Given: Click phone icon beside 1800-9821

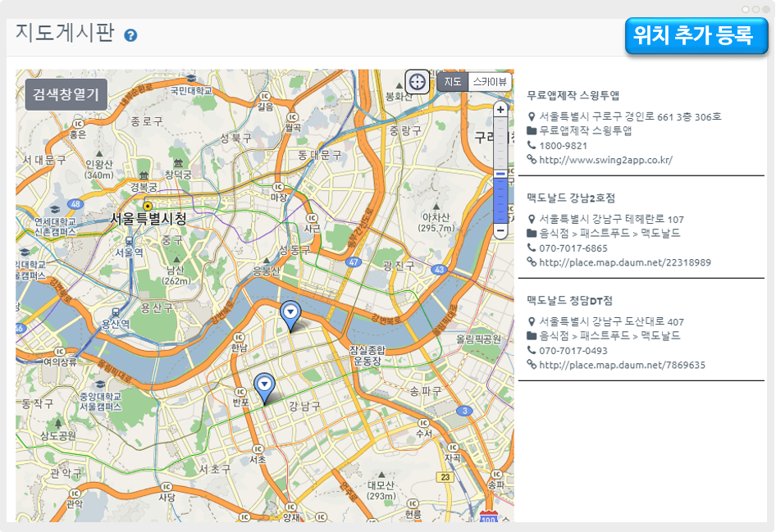Looking at the screenshot, I should pyautogui.click(x=532, y=145).
